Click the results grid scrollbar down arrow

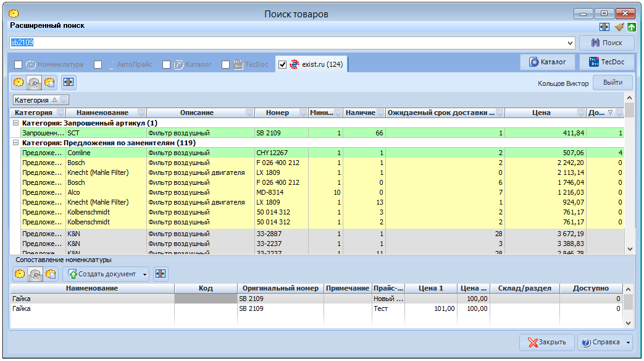point(630,249)
